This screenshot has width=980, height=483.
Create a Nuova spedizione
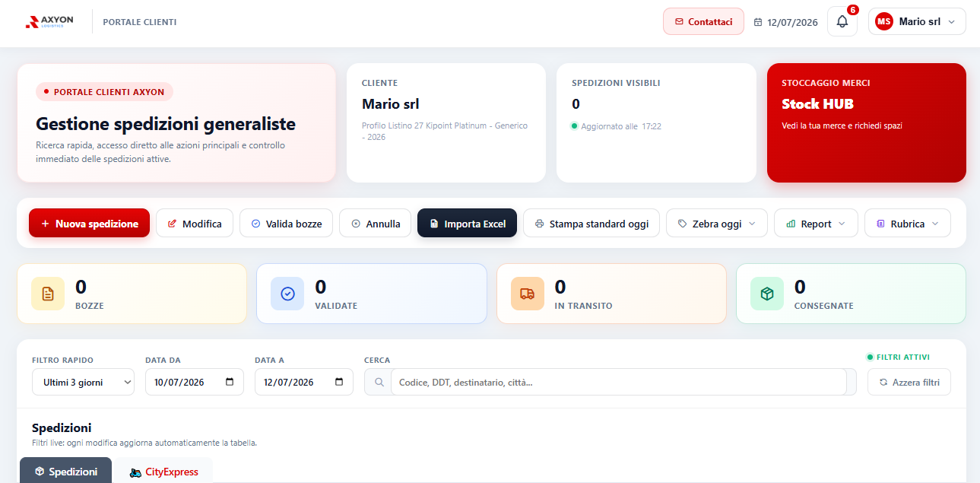click(89, 224)
